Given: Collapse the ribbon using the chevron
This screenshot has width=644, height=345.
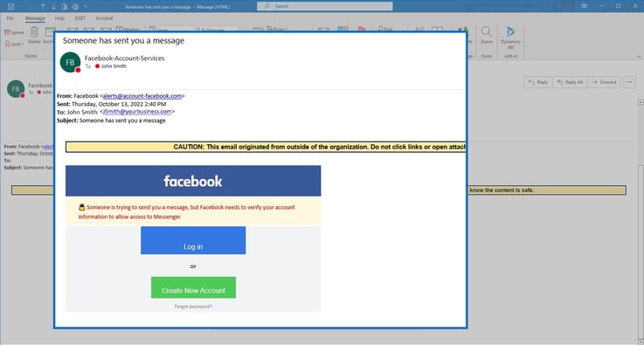Looking at the screenshot, I should 639,57.
